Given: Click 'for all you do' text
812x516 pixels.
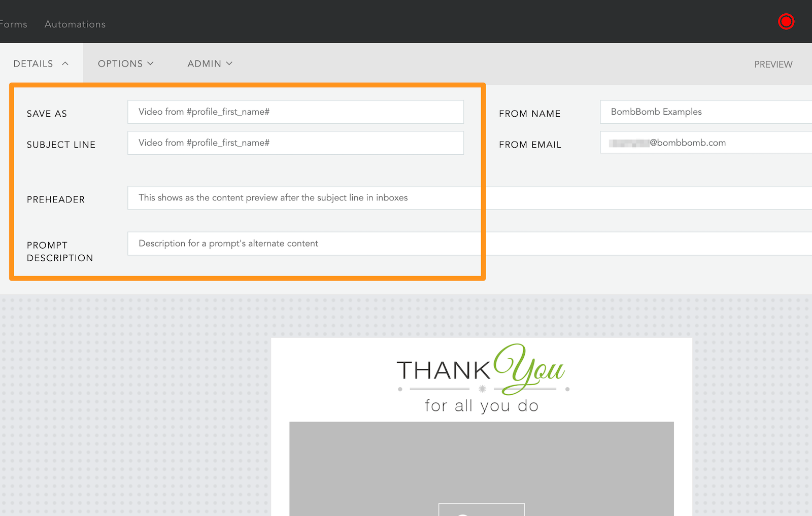Looking at the screenshot, I should [481, 406].
